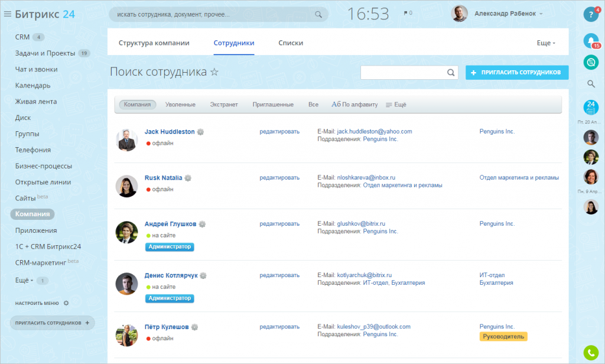Open the Bitrix24 calendar icon in right sidebar

coord(591,108)
